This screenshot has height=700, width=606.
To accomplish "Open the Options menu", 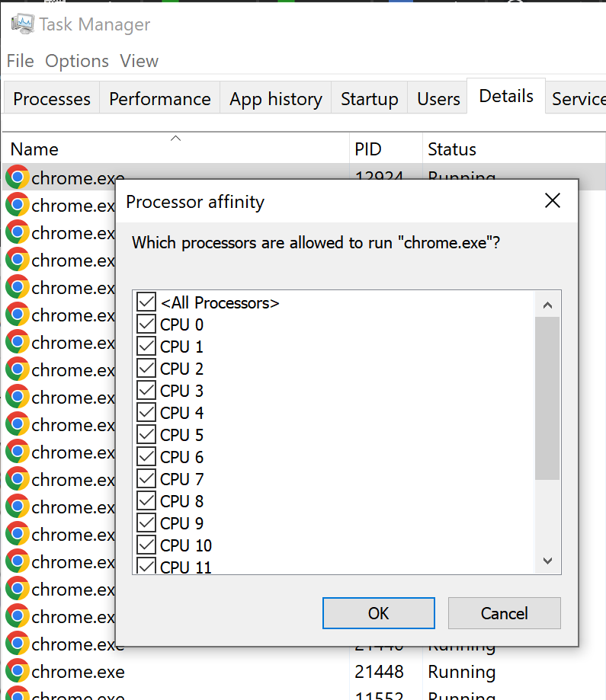I will tap(77, 61).
